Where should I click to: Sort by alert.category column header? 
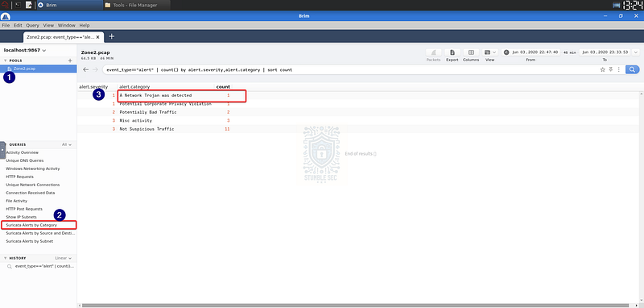pos(134,87)
